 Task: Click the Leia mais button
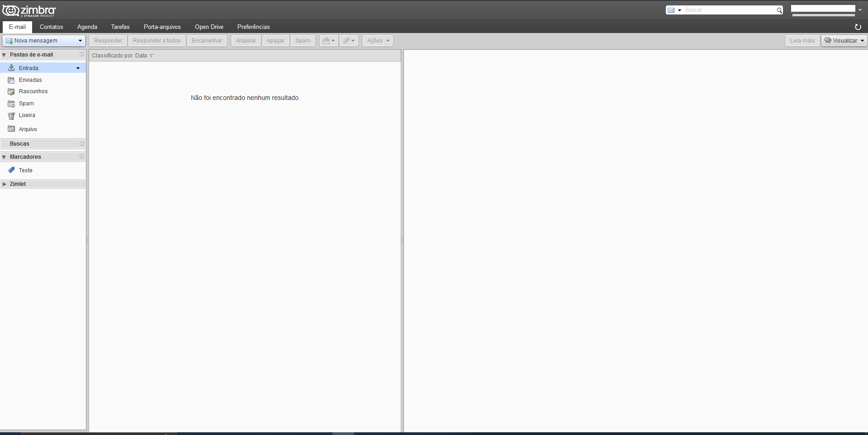[802, 41]
